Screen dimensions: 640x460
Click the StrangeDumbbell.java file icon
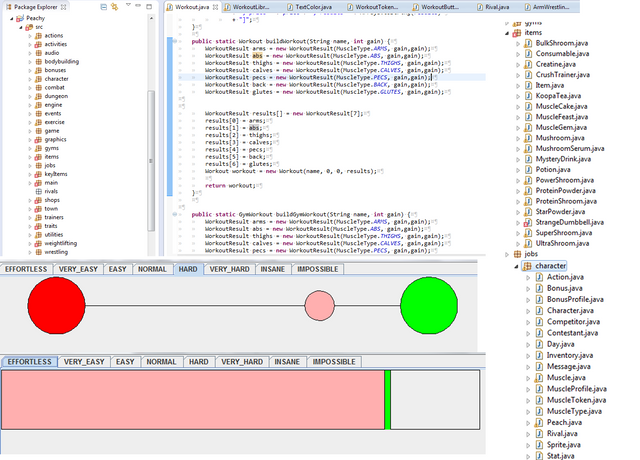coord(528,223)
